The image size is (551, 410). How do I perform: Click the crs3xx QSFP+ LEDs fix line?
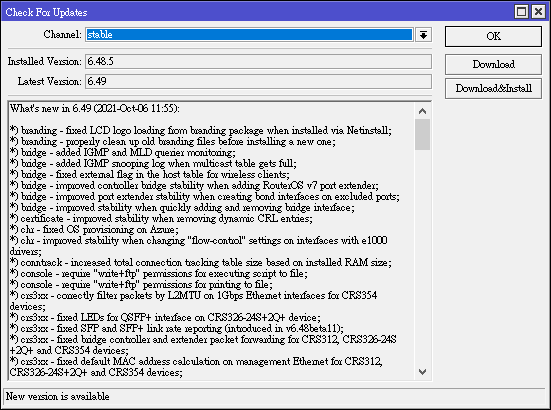pyautogui.click(x=165, y=317)
